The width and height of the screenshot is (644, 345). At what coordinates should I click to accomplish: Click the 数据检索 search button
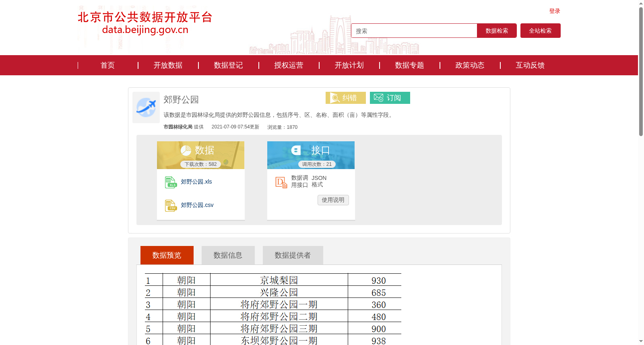point(497,31)
